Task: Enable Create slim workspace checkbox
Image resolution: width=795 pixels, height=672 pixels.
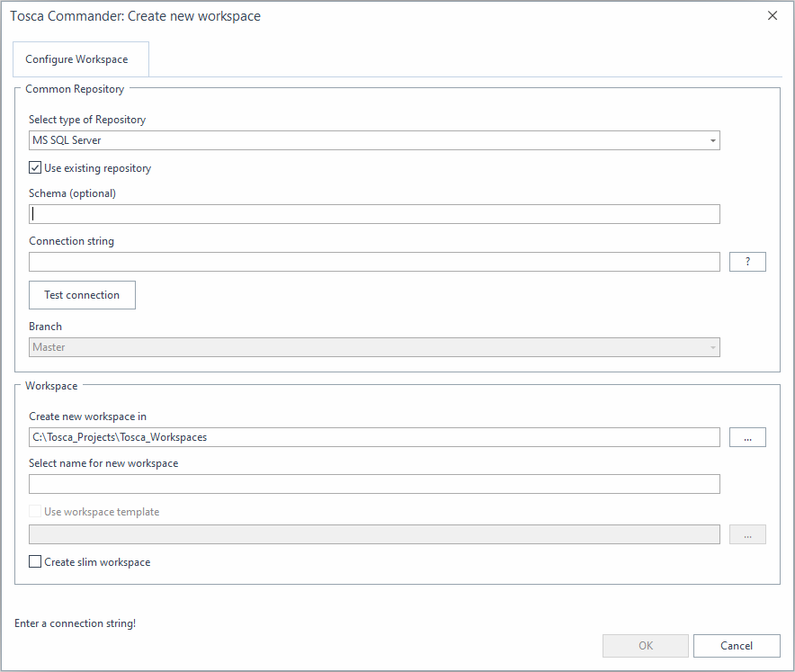Action: [x=35, y=562]
